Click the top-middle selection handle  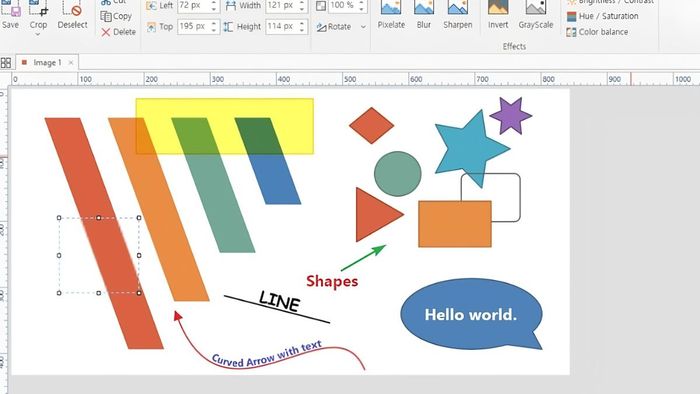pyautogui.click(x=99, y=218)
